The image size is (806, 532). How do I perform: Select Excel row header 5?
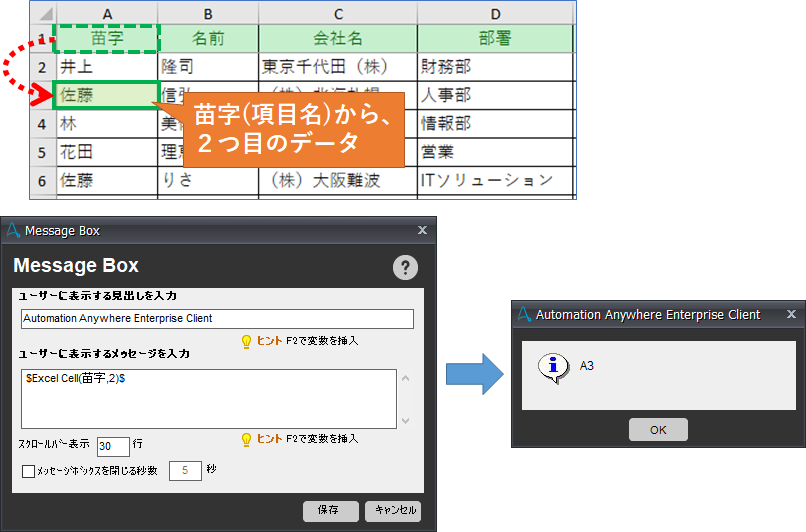[42, 153]
